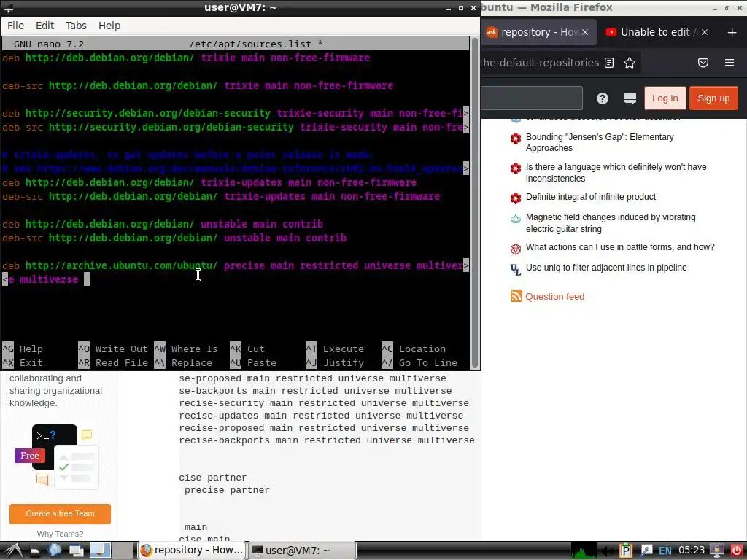747x560 pixels.
Task: Click the site icon beside 'Magnetic field changes'
Action: (x=516, y=219)
